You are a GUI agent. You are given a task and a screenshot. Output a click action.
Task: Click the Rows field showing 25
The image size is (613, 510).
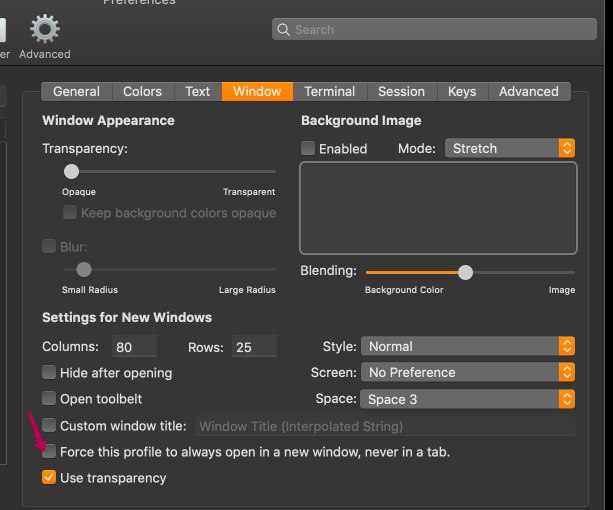pos(254,347)
